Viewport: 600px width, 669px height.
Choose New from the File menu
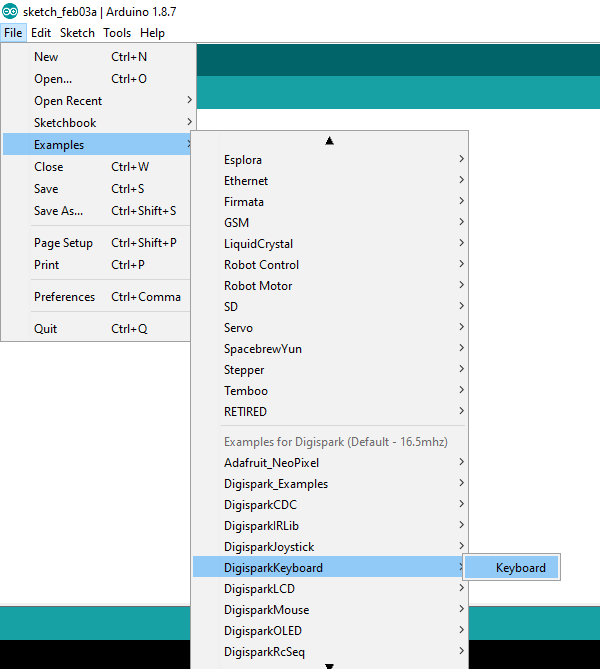(x=96, y=57)
